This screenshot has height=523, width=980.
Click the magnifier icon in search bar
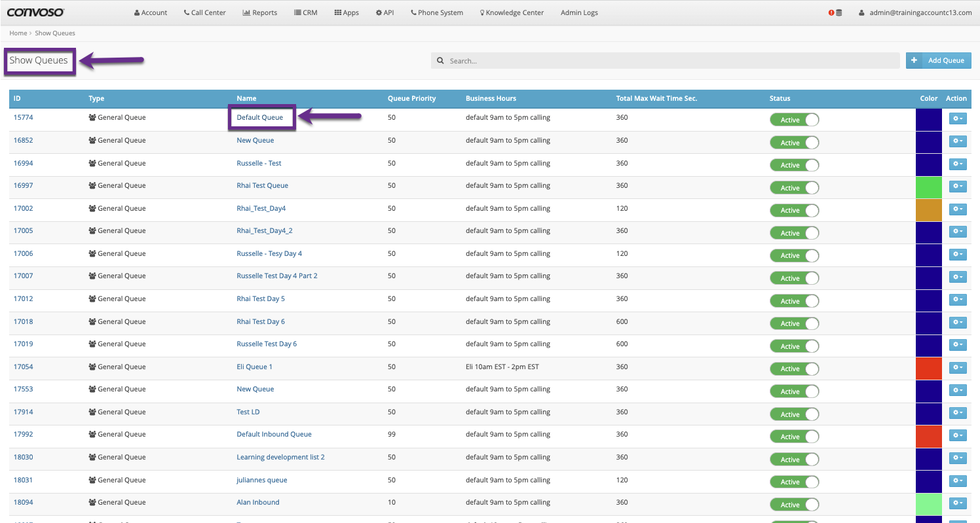coord(441,61)
